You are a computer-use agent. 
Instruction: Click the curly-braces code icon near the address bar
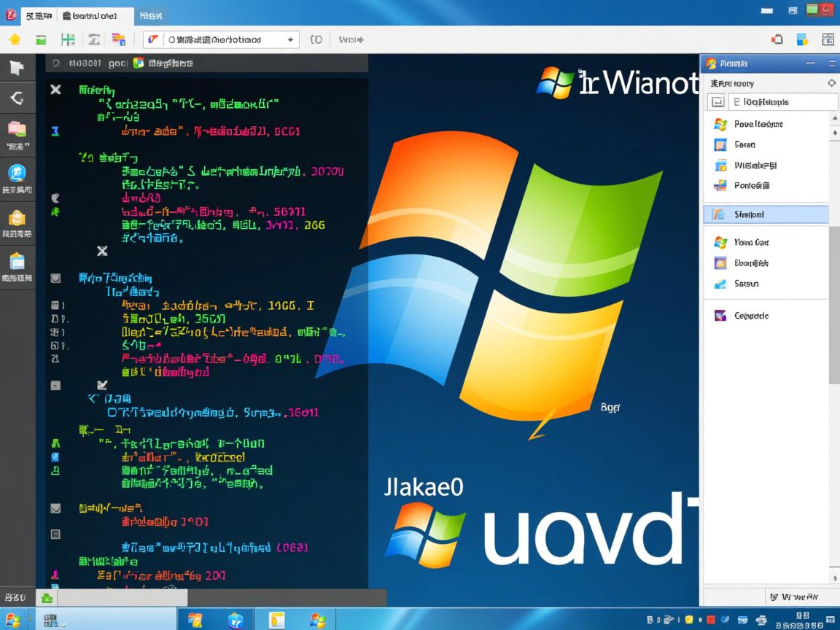316,39
